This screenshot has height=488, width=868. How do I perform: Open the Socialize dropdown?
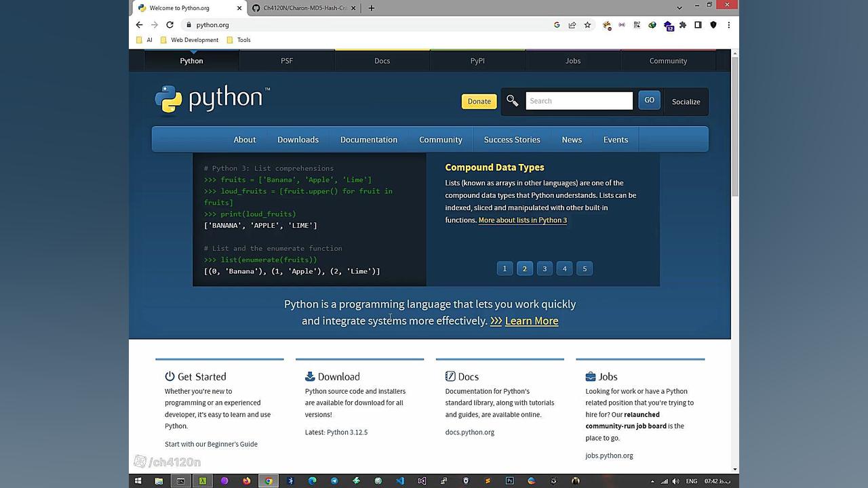[686, 102]
